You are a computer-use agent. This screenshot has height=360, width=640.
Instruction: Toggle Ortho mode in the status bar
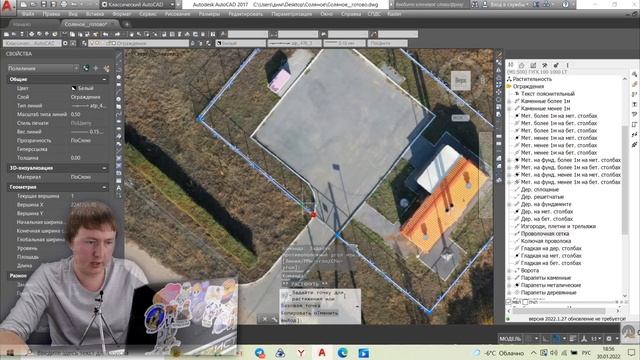point(546,338)
